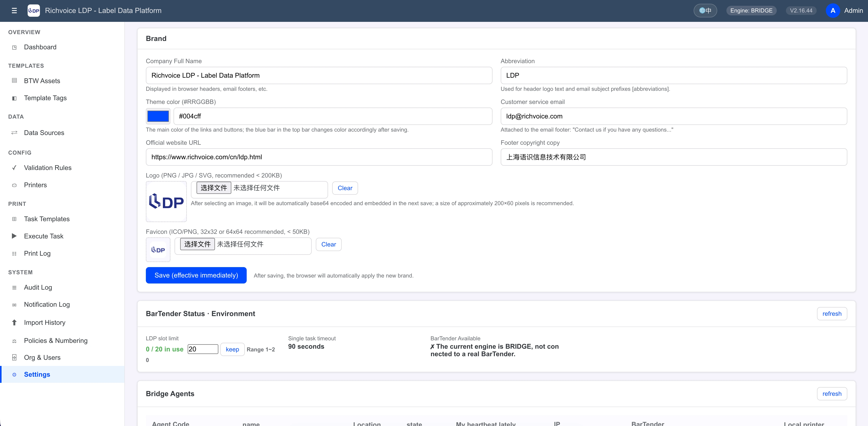Select Settings in sidebar
The height and width of the screenshot is (426, 868).
click(x=62, y=374)
